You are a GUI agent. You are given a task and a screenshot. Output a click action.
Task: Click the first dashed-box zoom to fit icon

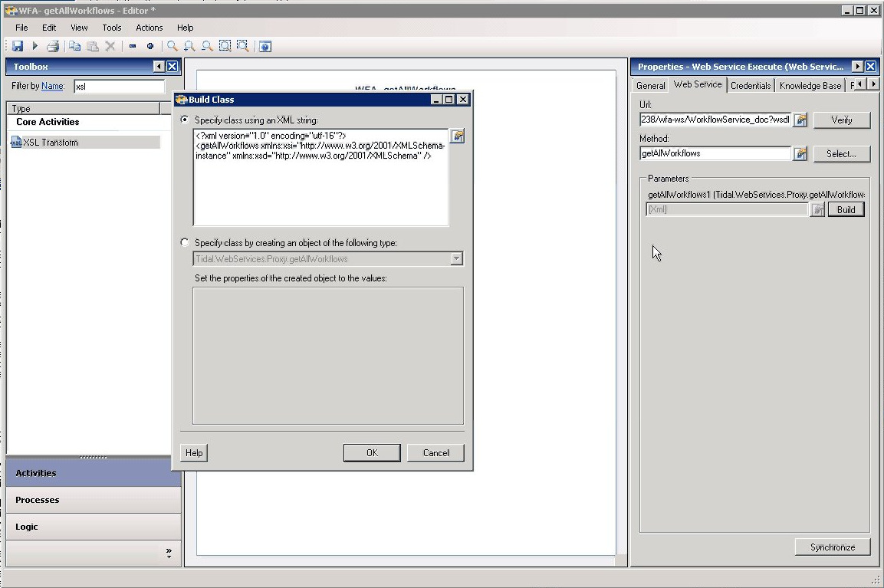[225, 46]
